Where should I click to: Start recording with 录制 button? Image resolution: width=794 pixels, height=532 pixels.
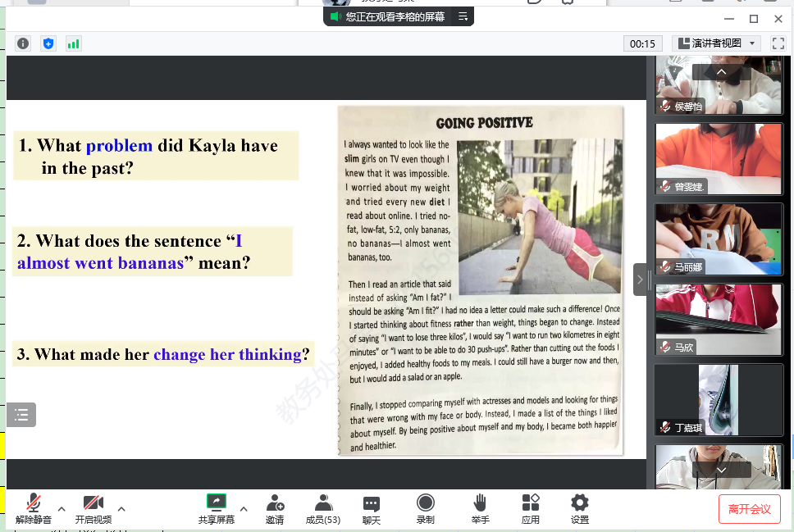click(425, 508)
